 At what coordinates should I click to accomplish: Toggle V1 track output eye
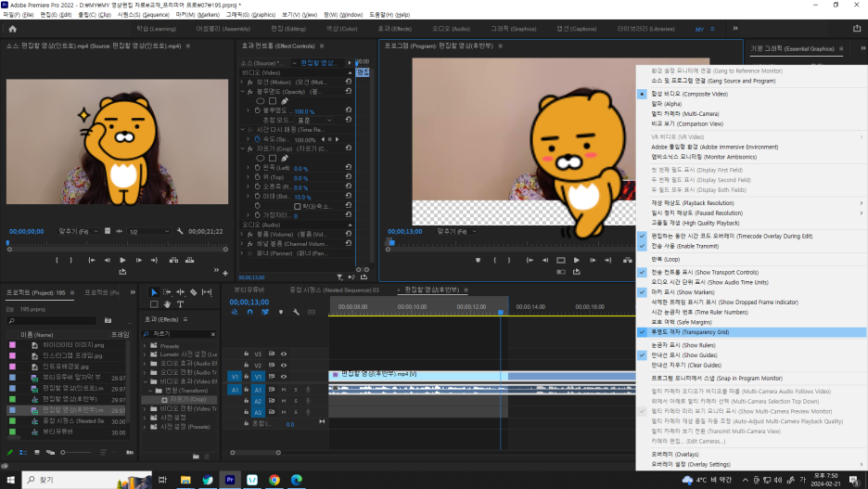point(284,377)
